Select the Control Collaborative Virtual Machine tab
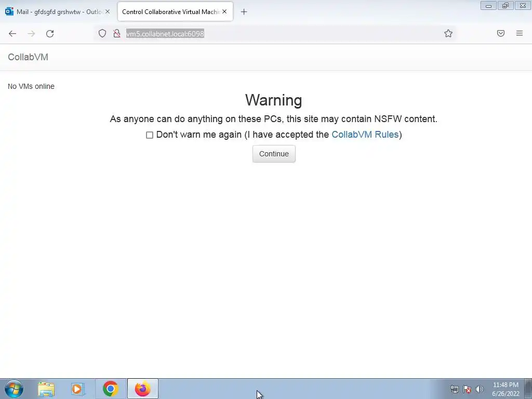The width and height of the screenshot is (532, 399). [x=175, y=11]
